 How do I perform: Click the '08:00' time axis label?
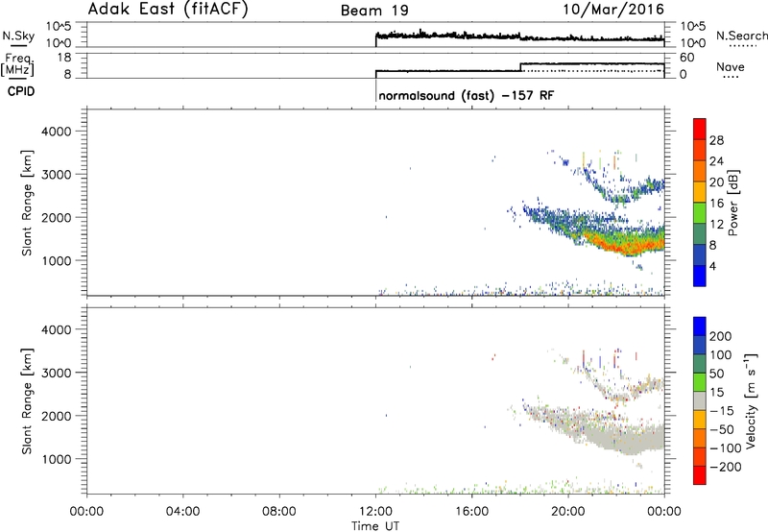coord(279,512)
